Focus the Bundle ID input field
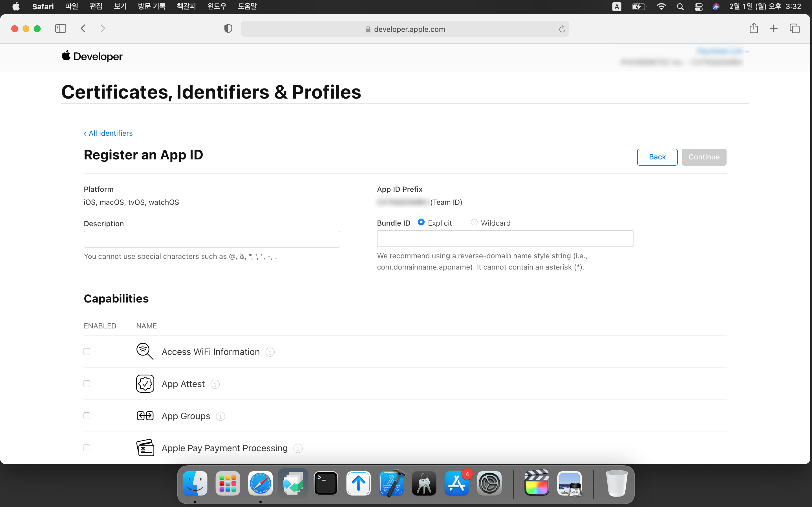Image resolution: width=812 pixels, height=507 pixels. point(505,238)
